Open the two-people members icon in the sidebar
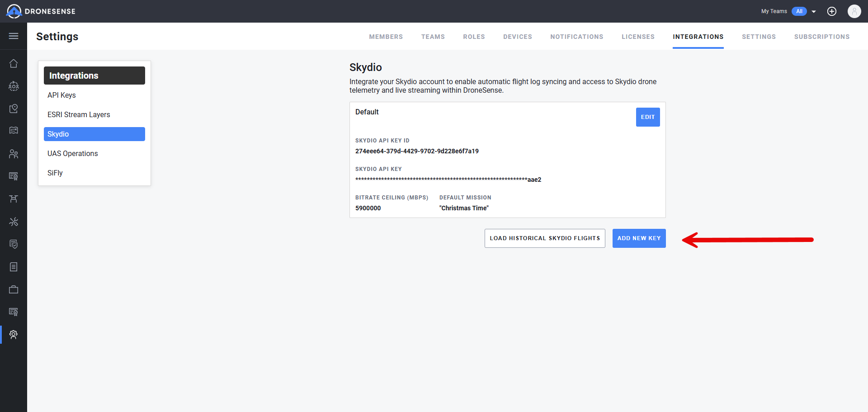 coord(14,154)
